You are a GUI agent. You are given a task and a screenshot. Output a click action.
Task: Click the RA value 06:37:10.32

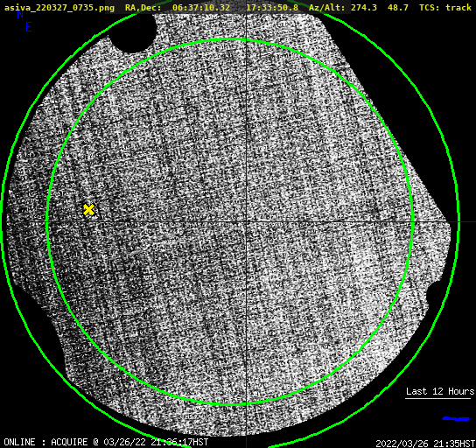(x=201, y=7)
